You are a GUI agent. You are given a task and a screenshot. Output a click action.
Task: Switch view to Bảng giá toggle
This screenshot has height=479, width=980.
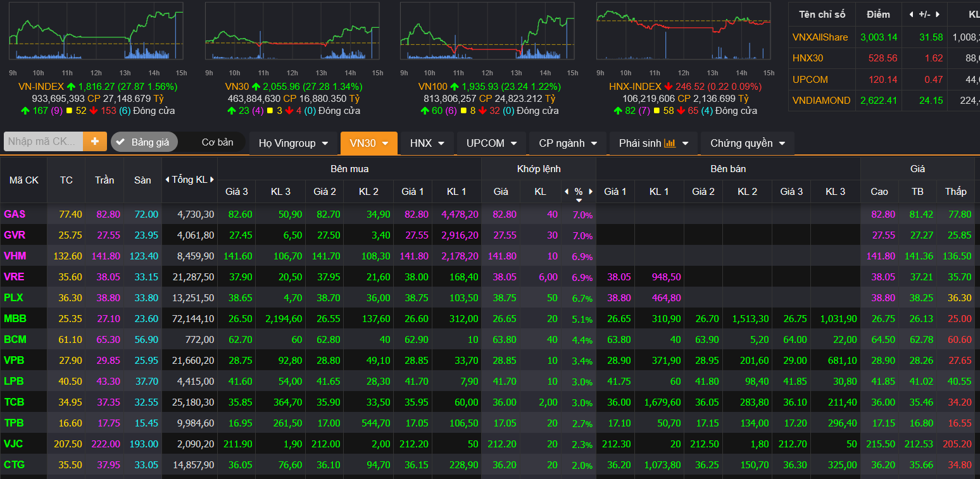143,142
